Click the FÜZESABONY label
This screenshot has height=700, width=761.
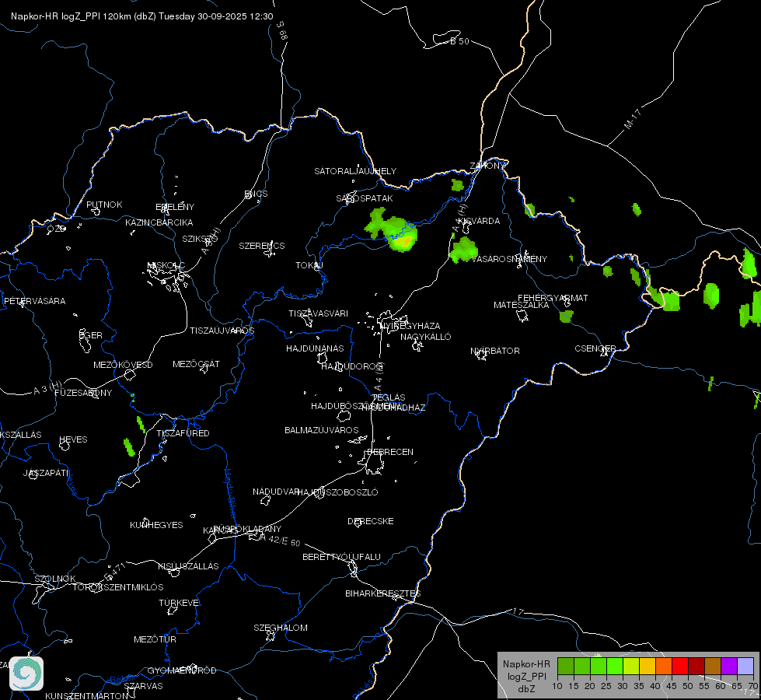point(83,393)
